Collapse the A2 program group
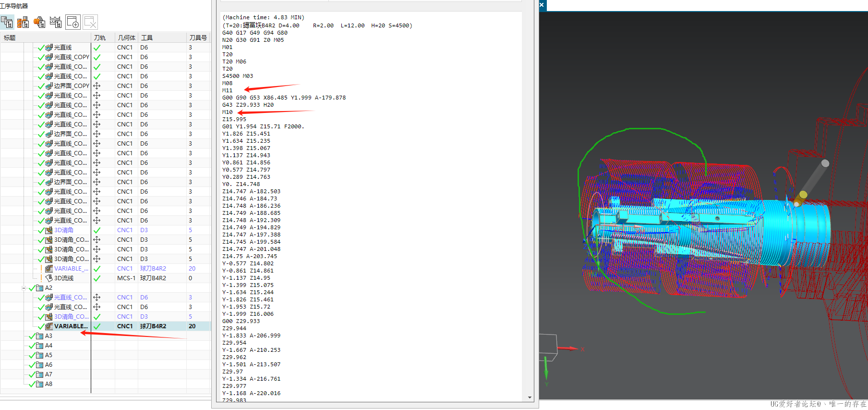The height and width of the screenshot is (410, 868). pos(24,288)
